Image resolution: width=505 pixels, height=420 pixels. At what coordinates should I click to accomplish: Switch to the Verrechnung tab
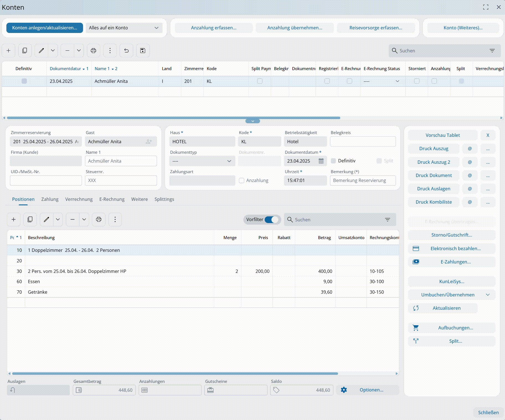[79, 199]
